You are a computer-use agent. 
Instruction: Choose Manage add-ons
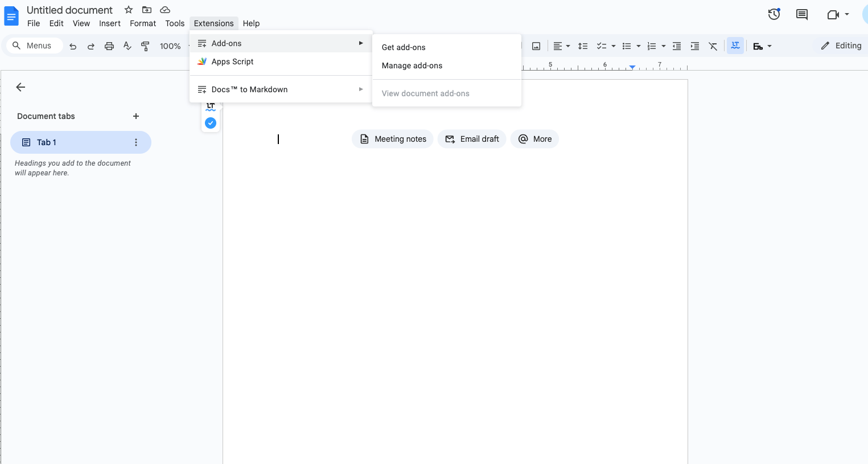click(447, 65)
